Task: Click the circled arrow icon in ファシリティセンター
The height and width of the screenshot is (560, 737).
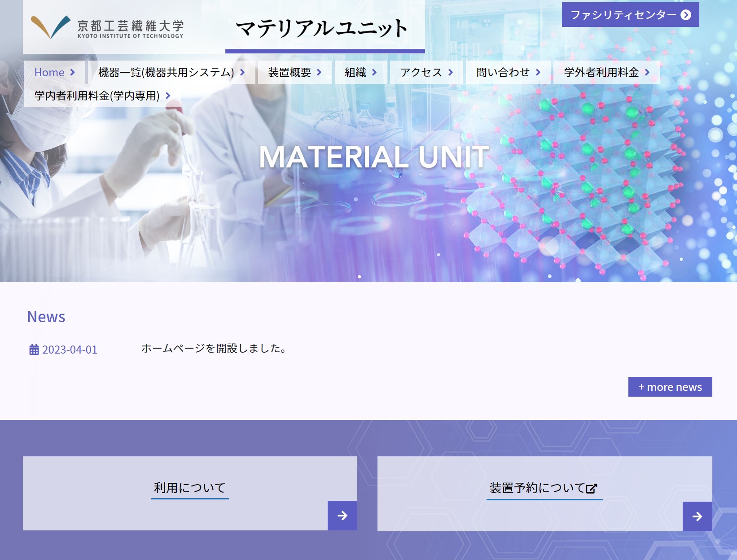Action: pos(686,15)
